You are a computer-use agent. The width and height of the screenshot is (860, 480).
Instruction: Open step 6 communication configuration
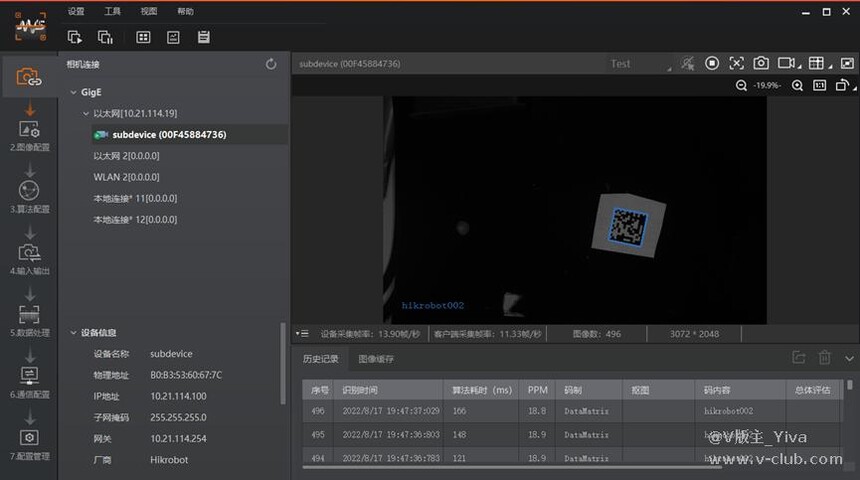[x=30, y=382]
